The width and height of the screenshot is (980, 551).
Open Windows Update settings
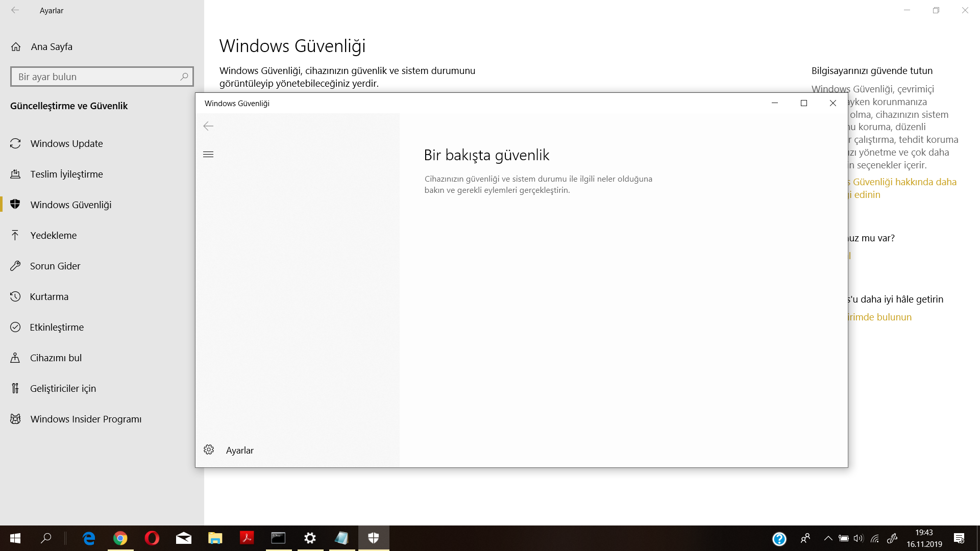click(102, 143)
